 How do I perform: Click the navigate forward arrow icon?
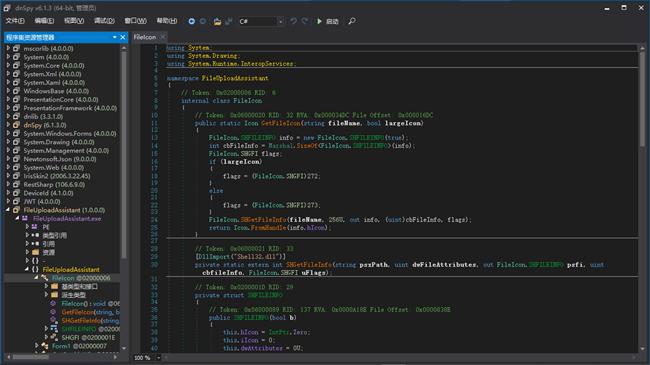[203, 21]
